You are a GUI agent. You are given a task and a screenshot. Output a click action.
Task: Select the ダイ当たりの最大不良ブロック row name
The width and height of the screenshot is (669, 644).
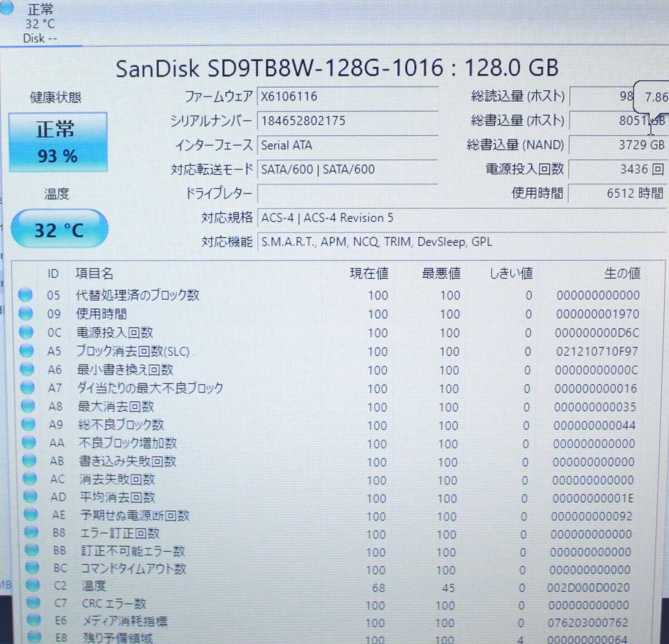(150, 388)
